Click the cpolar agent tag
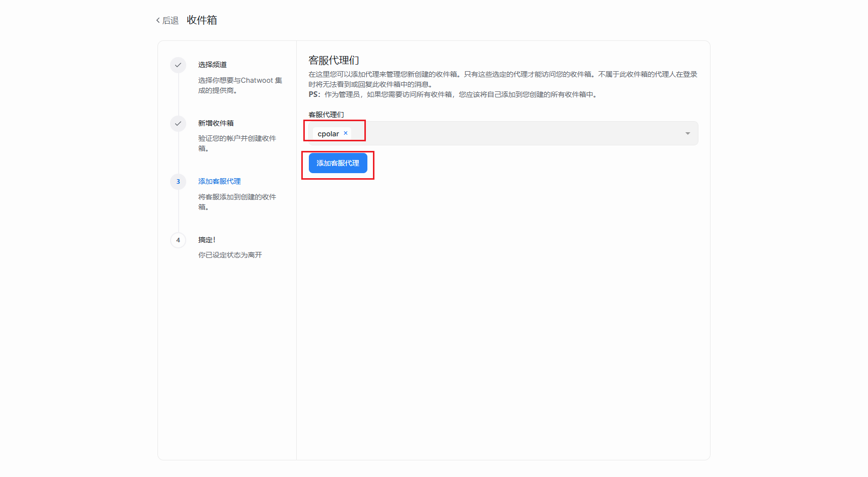This screenshot has width=868, height=477. [x=328, y=134]
